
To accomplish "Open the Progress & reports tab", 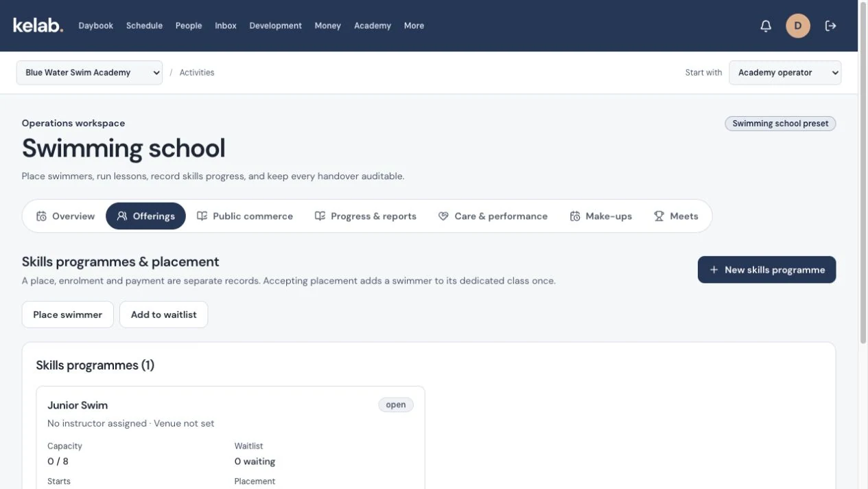I will (x=366, y=216).
